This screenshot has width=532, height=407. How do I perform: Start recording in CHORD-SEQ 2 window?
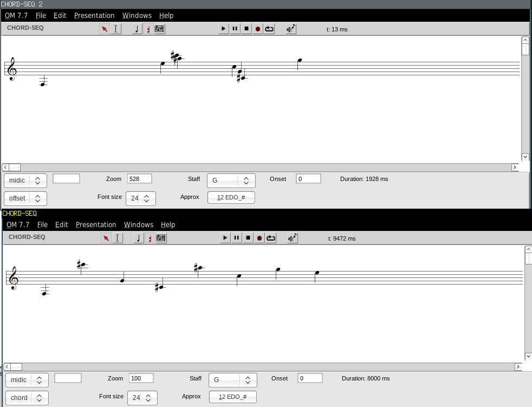pos(258,29)
